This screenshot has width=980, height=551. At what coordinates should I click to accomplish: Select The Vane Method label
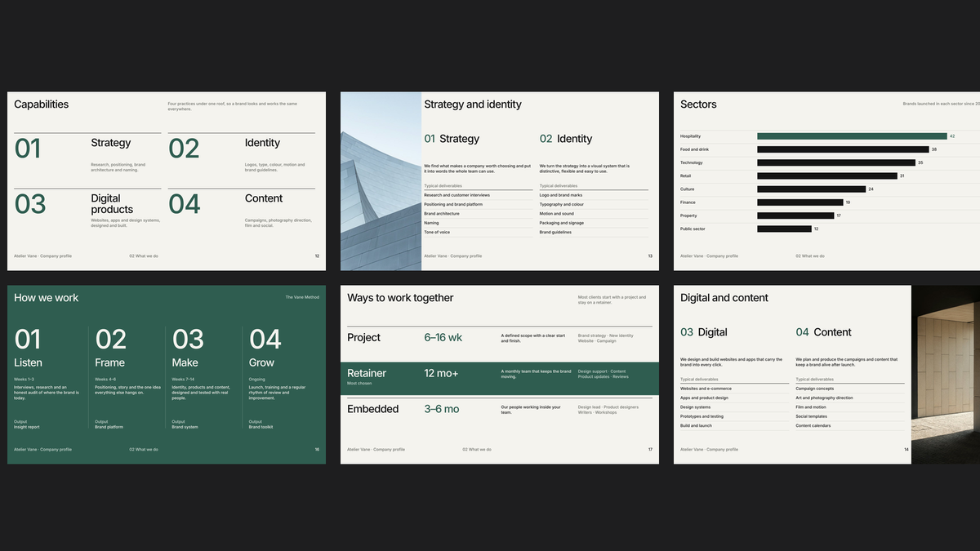(x=302, y=297)
